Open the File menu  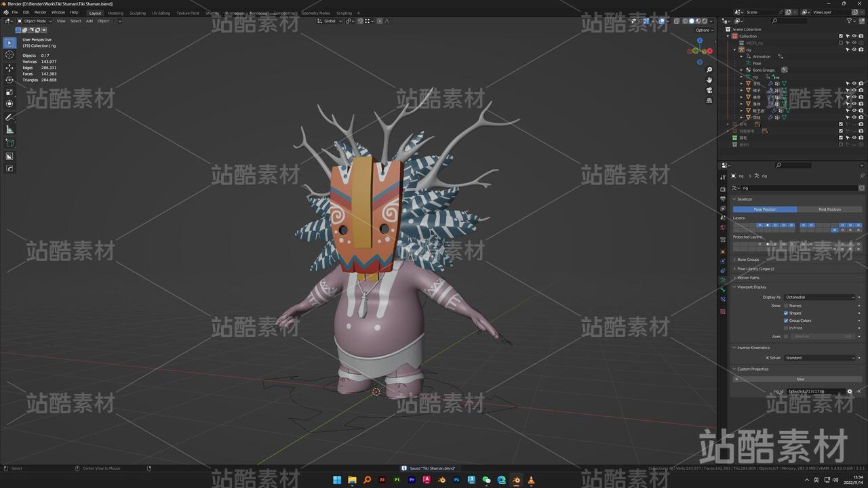click(15, 12)
